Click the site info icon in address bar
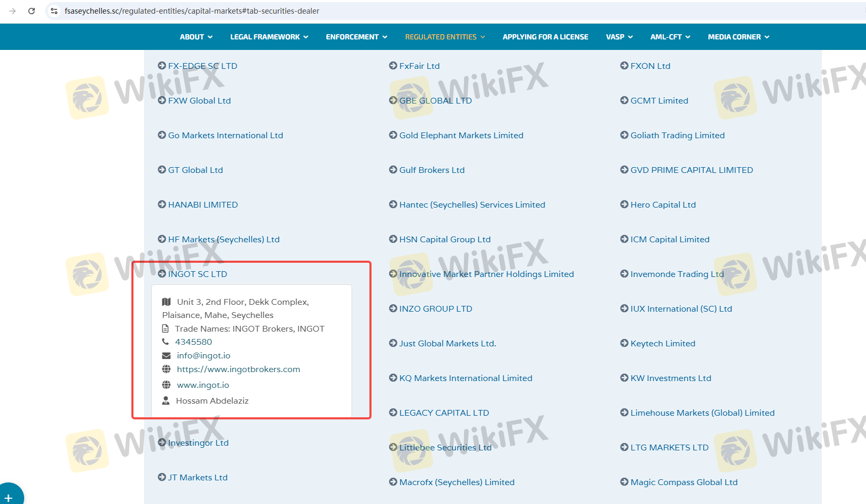Viewport: 866px width, 504px height. (54, 11)
